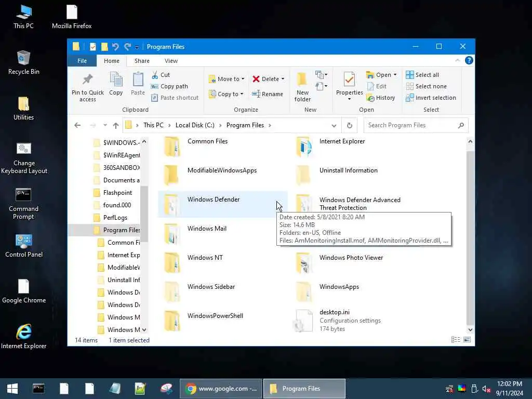The height and width of the screenshot is (399, 532).
Task: Click the Refresh button
Action: (350, 126)
